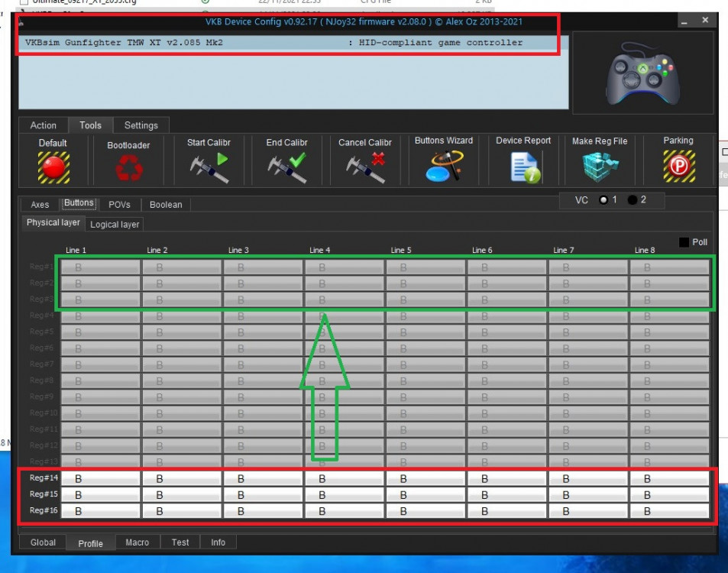
Task: Open the Macro tab at bottom
Action: click(x=138, y=542)
